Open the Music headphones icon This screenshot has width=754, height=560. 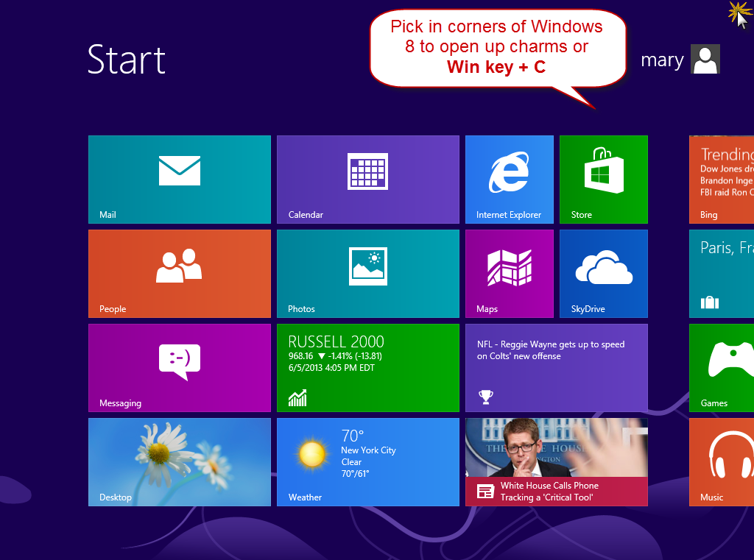pos(731,454)
